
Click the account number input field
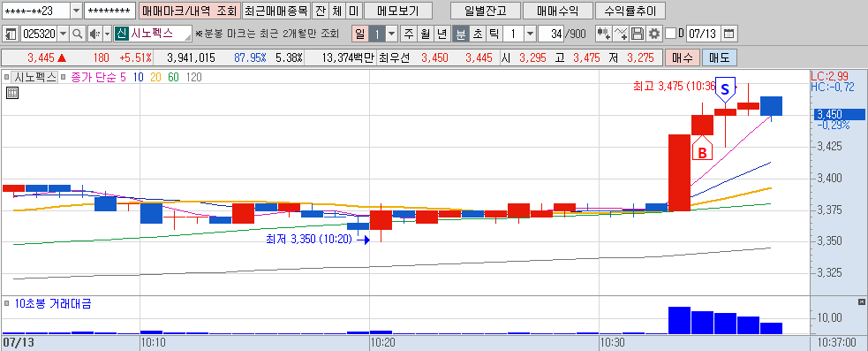(36, 11)
